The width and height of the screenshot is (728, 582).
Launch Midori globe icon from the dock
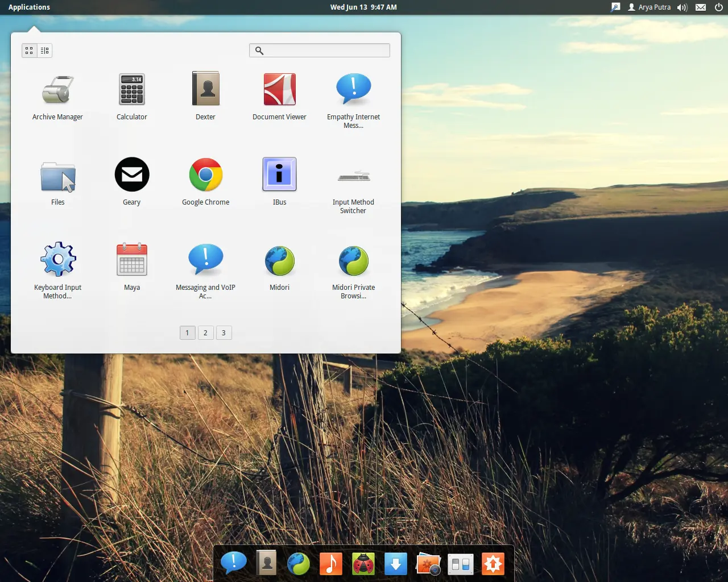pos(299,564)
